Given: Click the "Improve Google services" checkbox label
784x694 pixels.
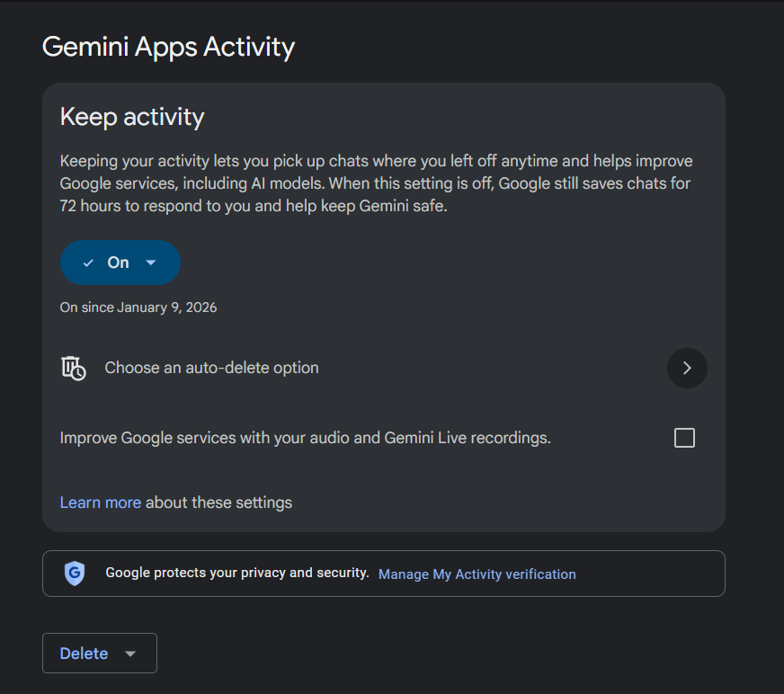Looking at the screenshot, I should 305,438.
